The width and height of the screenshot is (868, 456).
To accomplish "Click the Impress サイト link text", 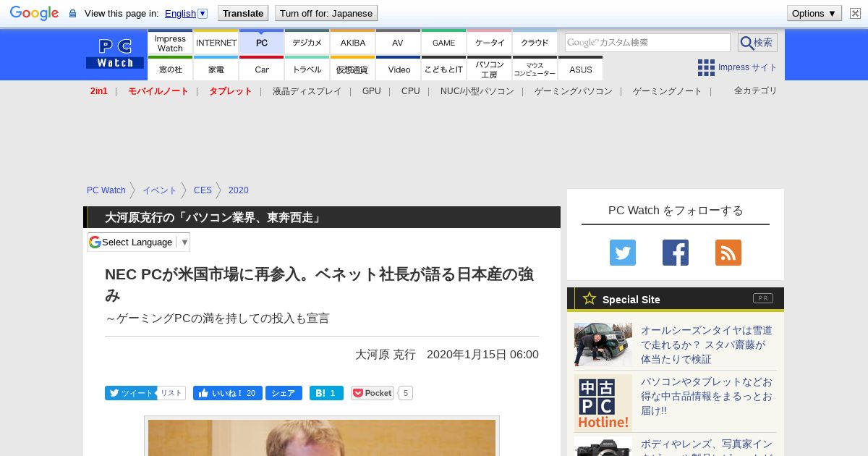I will [x=748, y=67].
